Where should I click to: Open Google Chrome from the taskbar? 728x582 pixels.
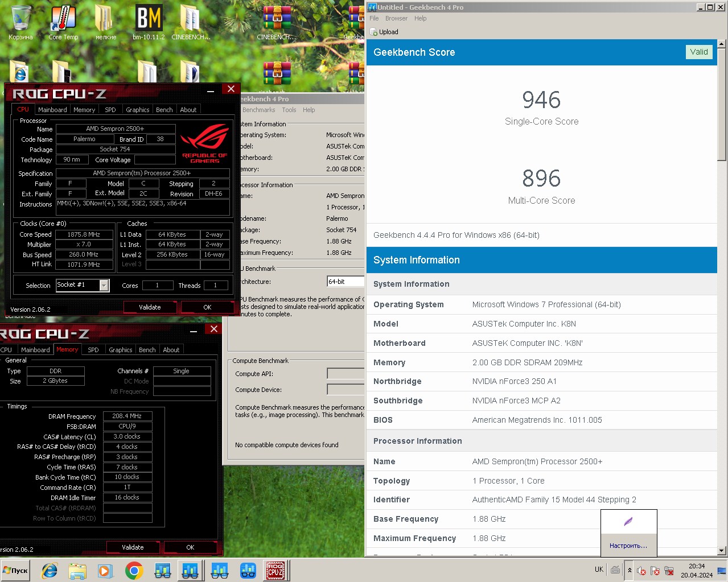pyautogui.click(x=134, y=570)
